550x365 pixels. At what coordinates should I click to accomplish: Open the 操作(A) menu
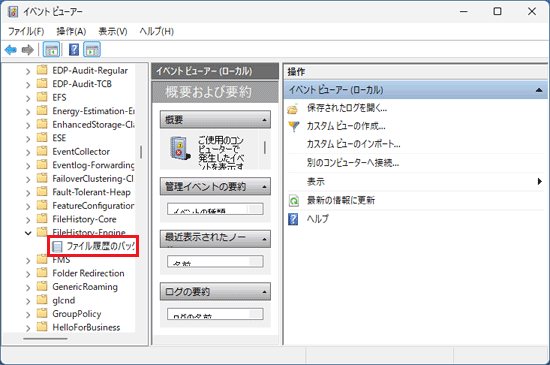[71, 32]
